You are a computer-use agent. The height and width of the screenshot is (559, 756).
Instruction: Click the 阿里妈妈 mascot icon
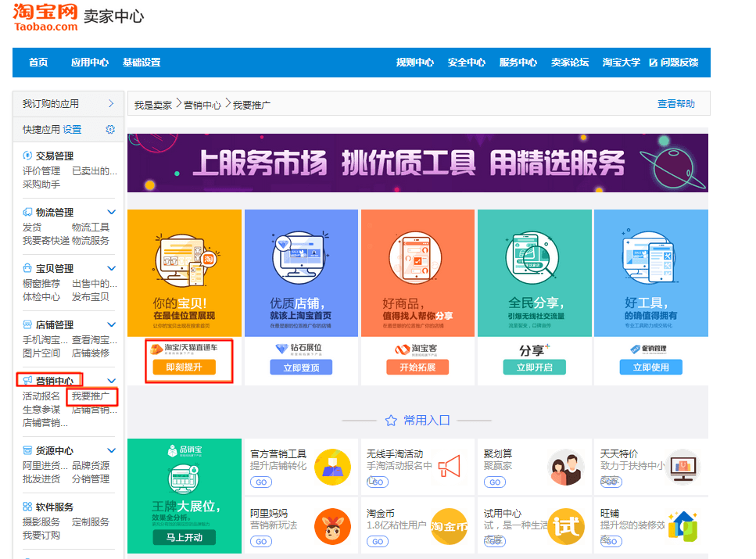click(x=332, y=526)
